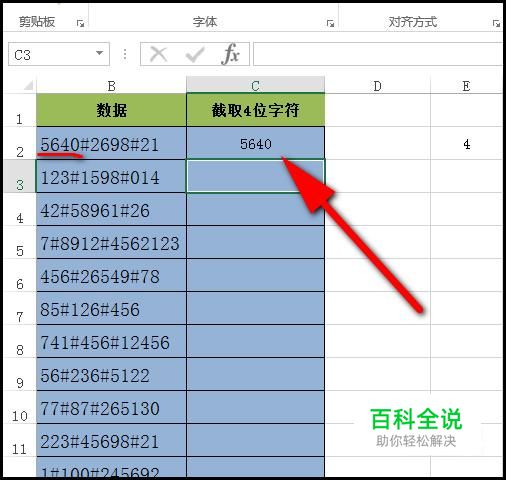Viewport: 506px width, 480px height.
Task: Click header cell "数据"
Action: (111, 110)
